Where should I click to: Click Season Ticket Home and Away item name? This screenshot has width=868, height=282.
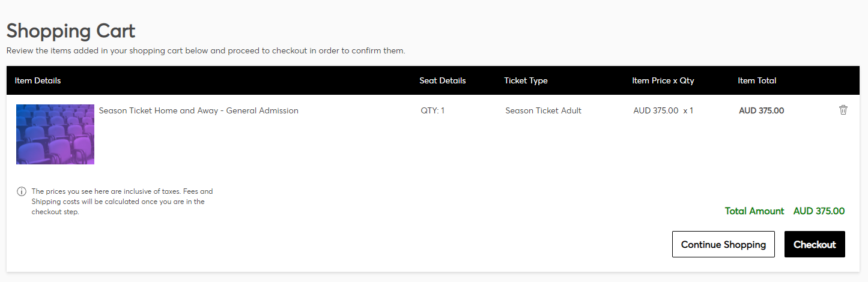198,110
